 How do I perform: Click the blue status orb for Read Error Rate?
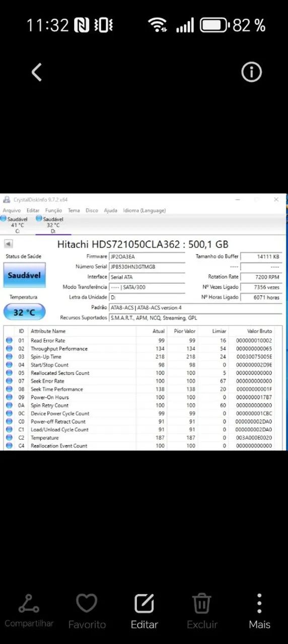pos(9,341)
